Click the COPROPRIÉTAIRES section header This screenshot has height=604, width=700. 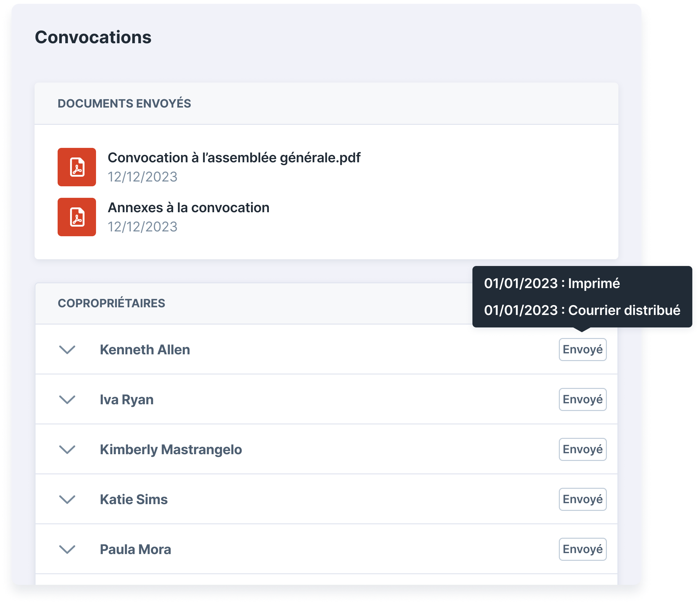pyautogui.click(x=111, y=303)
